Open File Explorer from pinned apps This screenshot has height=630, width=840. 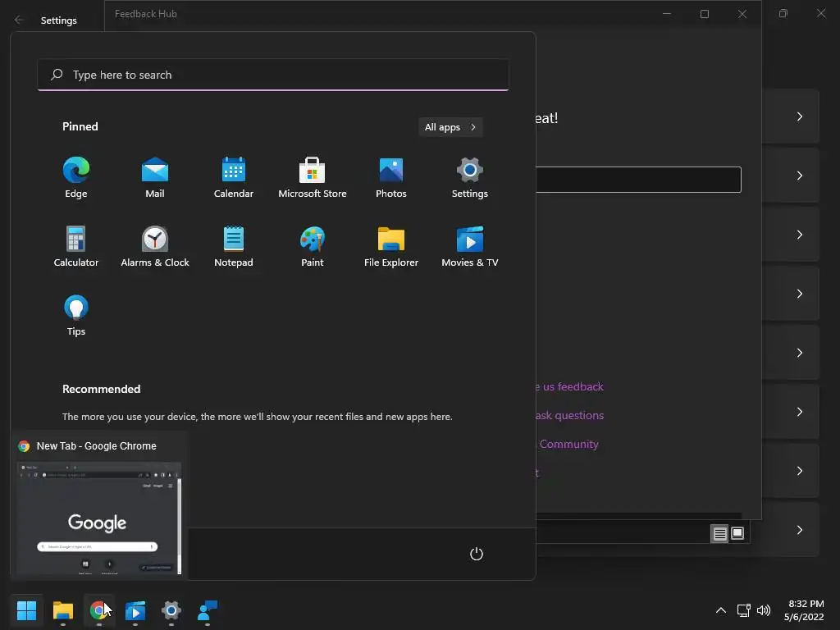tap(391, 246)
